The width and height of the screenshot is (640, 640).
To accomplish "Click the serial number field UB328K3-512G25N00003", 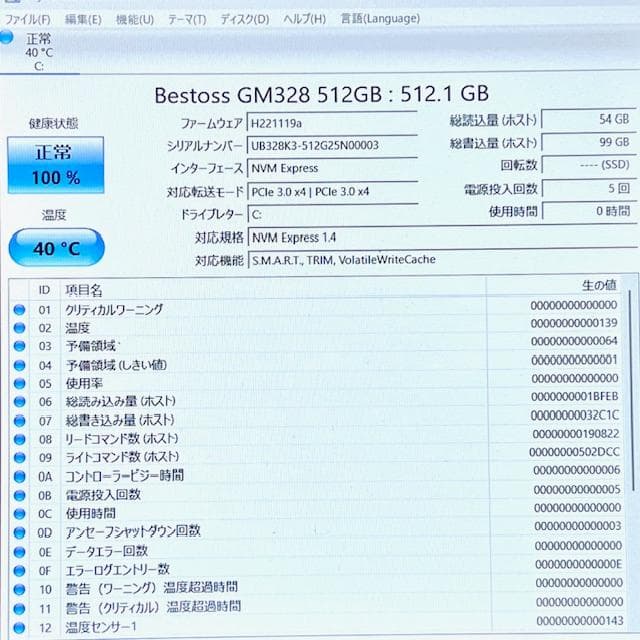I will tap(332, 145).
